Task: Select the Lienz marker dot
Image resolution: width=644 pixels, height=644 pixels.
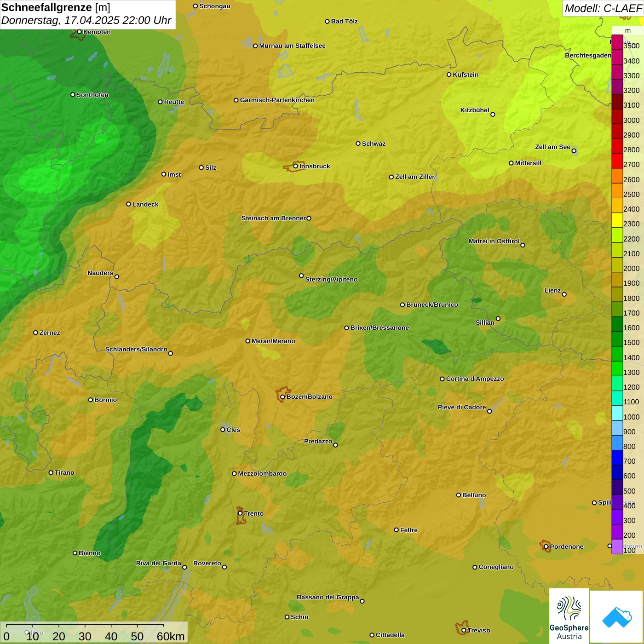Action: (564, 294)
